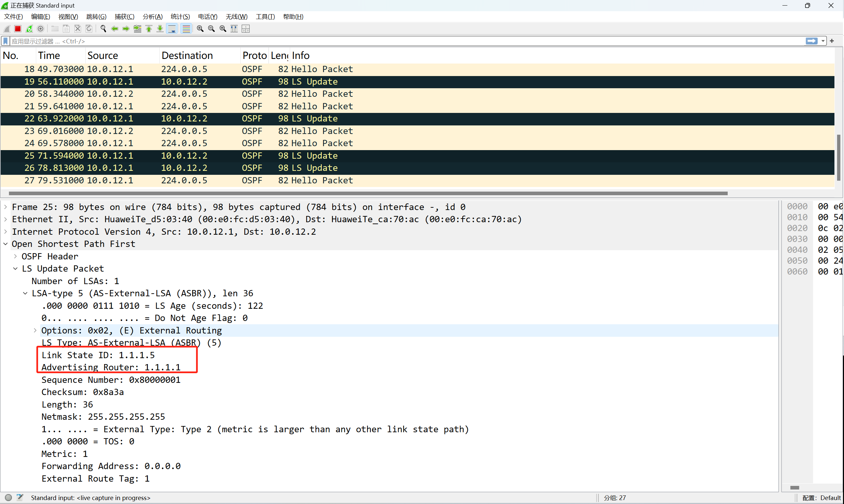Viewport: 844px width, 504px height.
Task: Open the 编辑(E) menu
Action: point(41,17)
